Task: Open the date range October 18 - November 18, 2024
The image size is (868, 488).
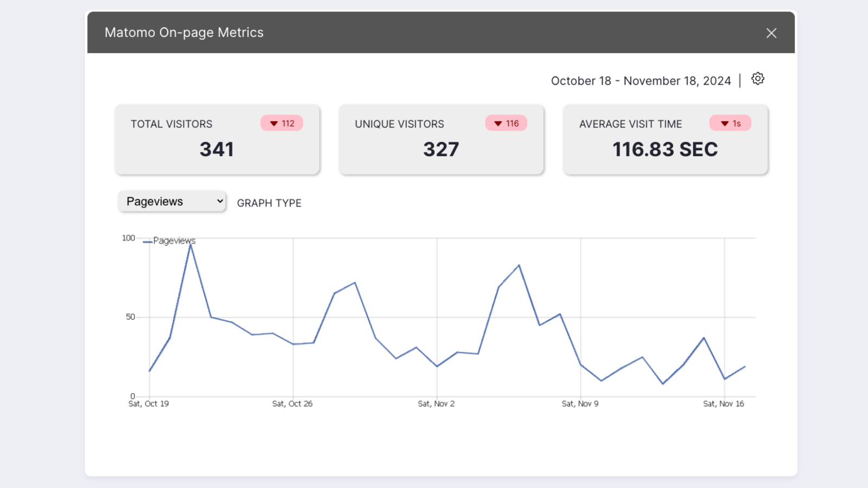Action: pyautogui.click(x=641, y=80)
